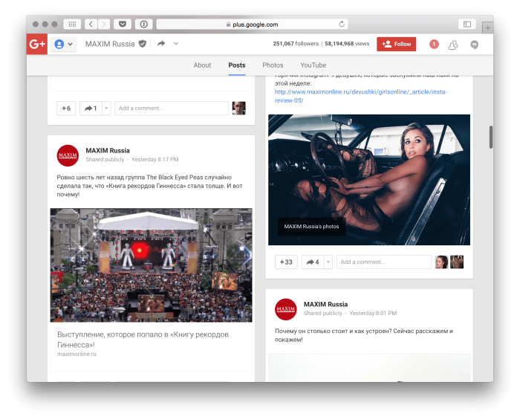Open the people/circles icon in header
The image size is (520, 420).
coord(453,45)
